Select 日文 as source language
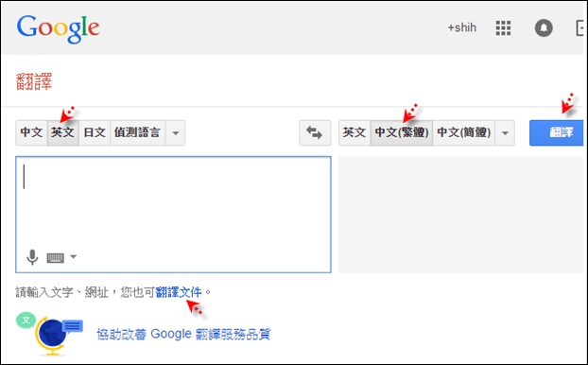Image resolution: width=588 pixels, height=365 pixels. pos(95,132)
